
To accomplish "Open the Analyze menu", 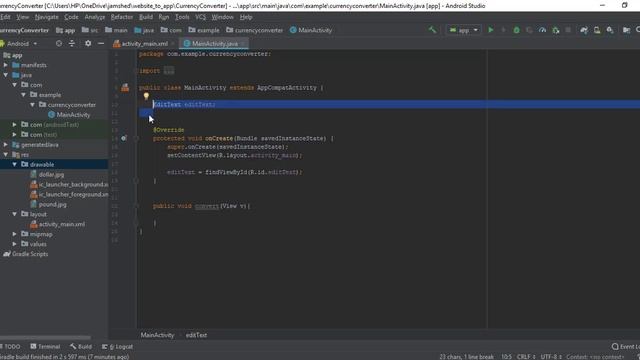I will pyautogui.click(x=95, y=17).
